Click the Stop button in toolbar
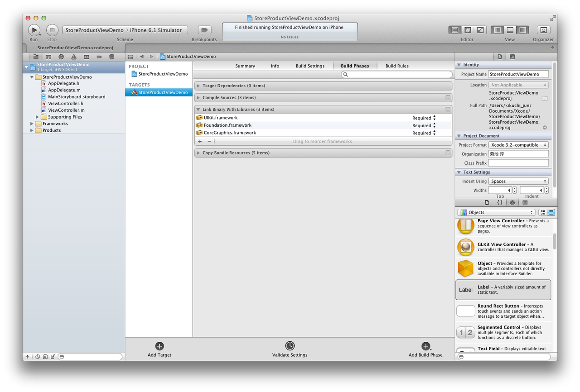The width and height of the screenshot is (580, 392). click(52, 30)
